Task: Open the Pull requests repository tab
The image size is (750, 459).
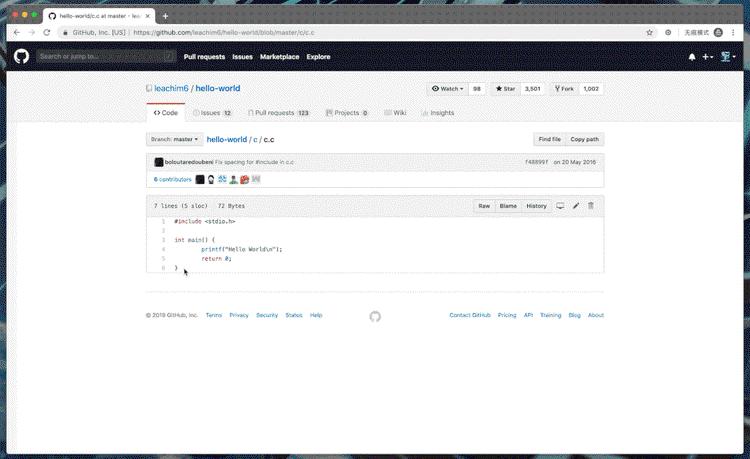Action: pyautogui.click(x=277, y=113)
